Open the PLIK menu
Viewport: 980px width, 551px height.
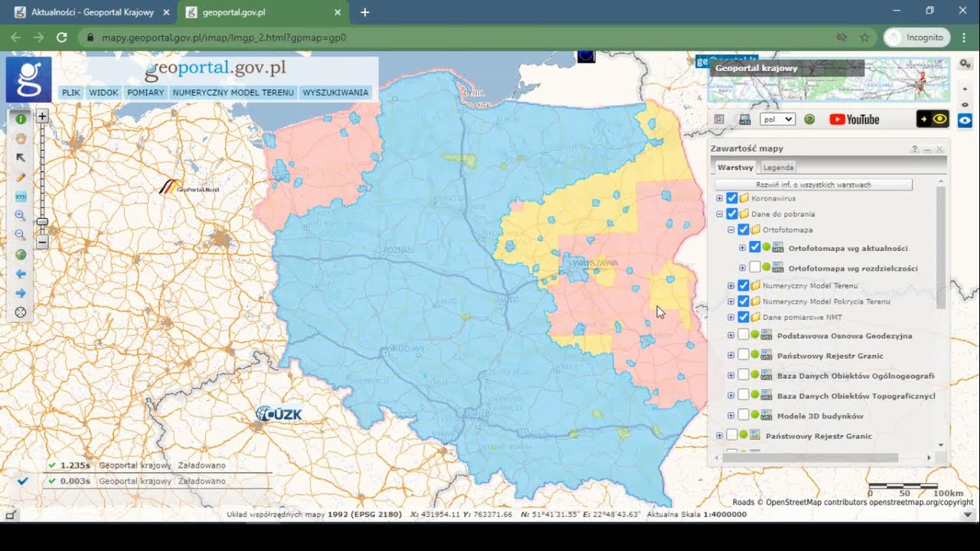tap(71, 93)
